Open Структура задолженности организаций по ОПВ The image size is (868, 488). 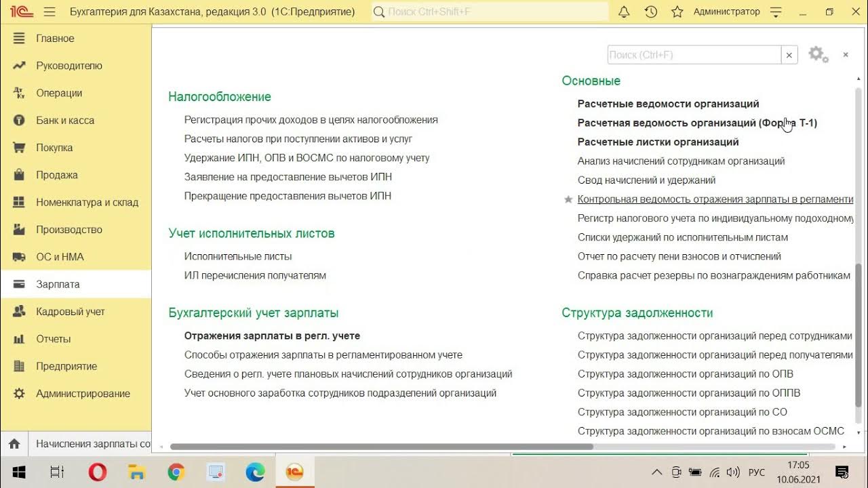(x=686, y=373)
